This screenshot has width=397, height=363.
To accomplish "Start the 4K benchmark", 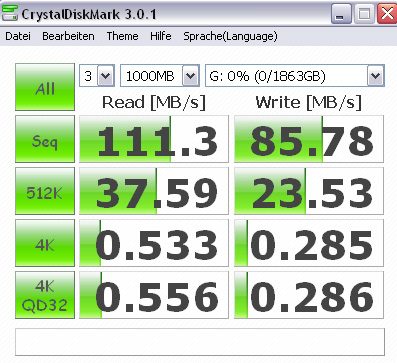I will (45, 243).
